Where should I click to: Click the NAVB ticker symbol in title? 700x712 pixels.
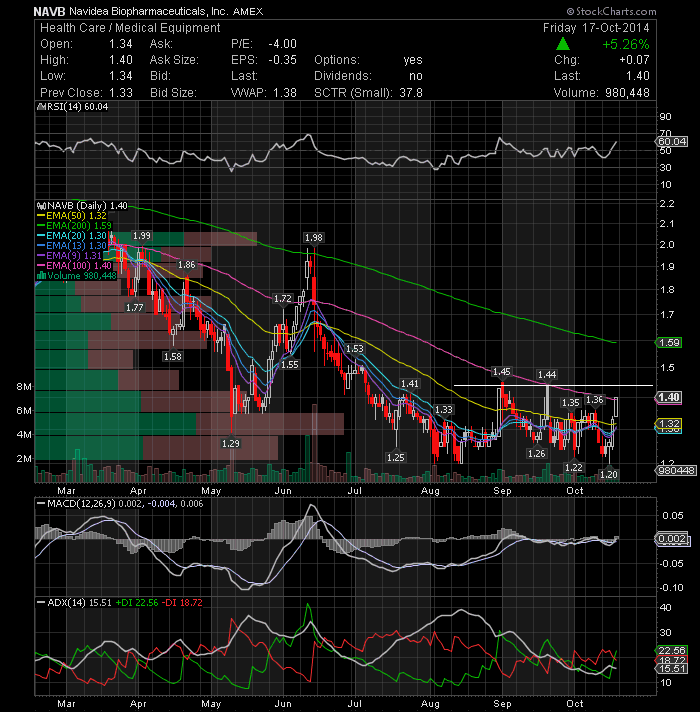49,11
